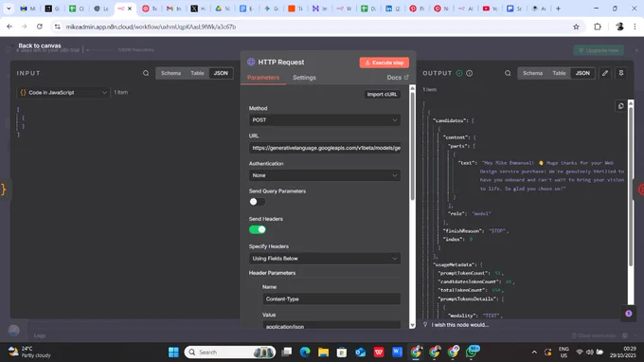Screen dimensions: 644x362
Task: Reload the browser page
Action: click(40, 27)
